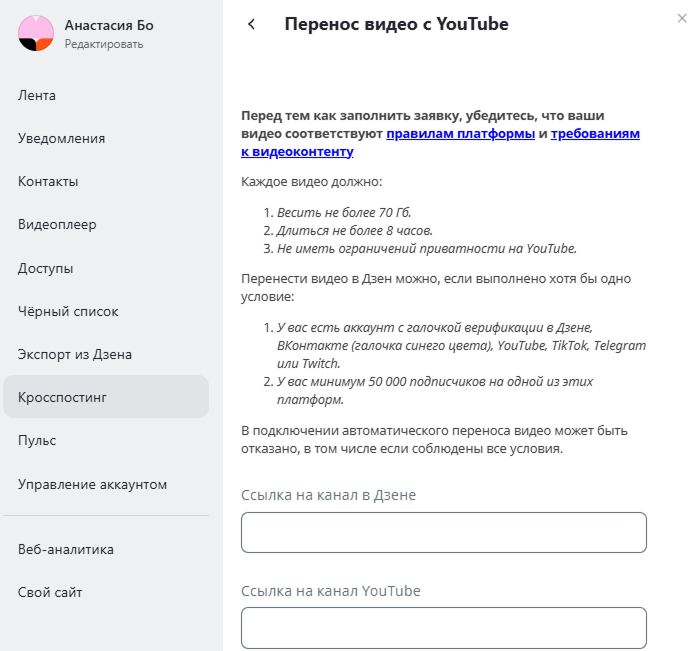
Task: Open the Доступы menu item
Action: click(x=46, y=268)
